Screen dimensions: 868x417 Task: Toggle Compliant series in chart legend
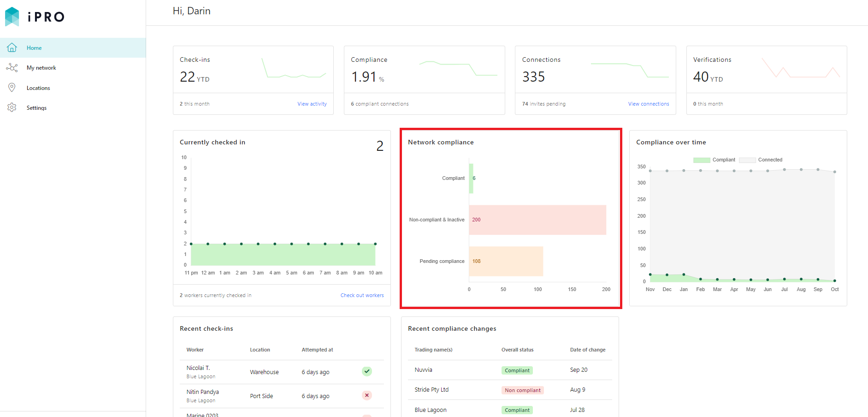pos(714,160)
